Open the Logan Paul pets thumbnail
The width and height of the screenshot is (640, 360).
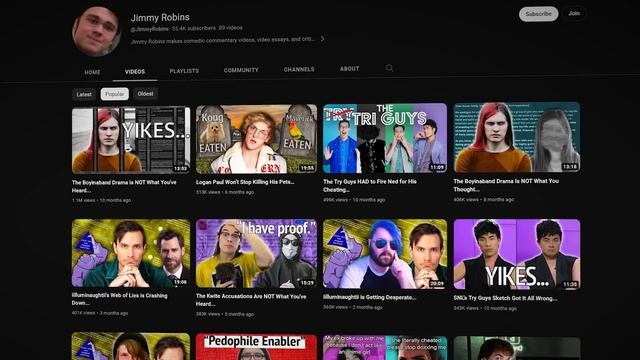tap(256, 139)
